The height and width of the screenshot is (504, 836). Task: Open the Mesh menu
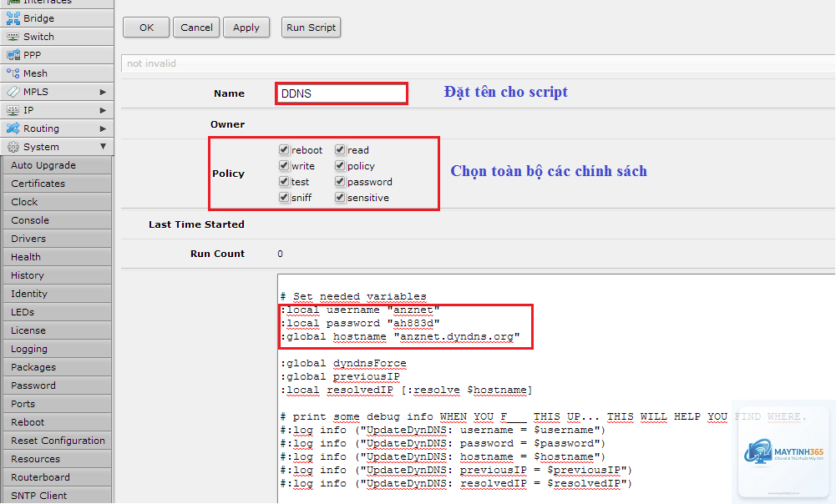(x=57, y=73)
